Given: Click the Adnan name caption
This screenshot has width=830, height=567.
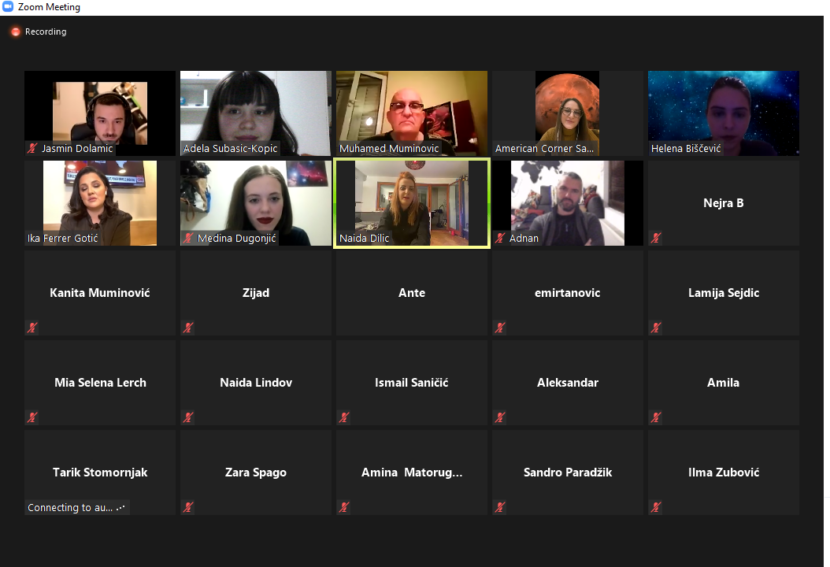Looking at the screenshot, I should point(524,238).
